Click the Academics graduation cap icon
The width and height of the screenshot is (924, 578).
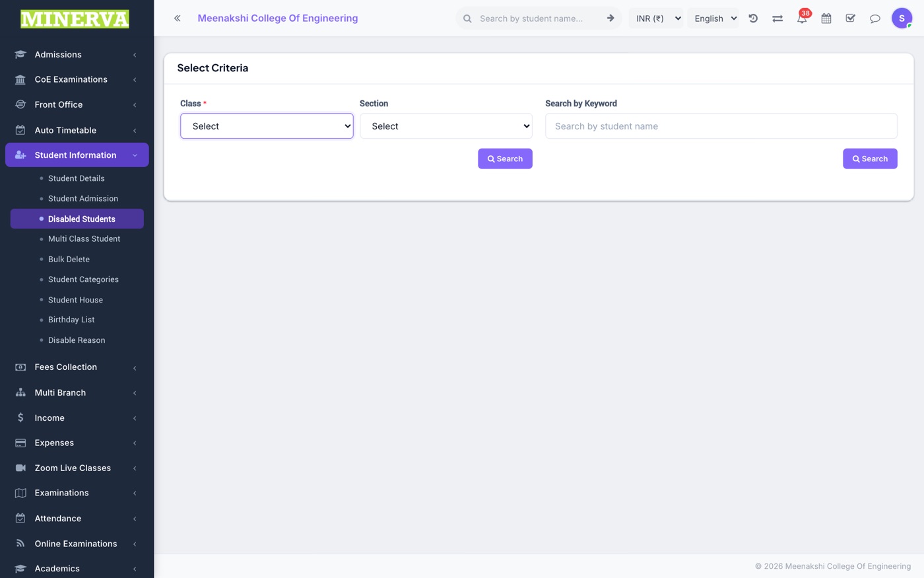[20, 569]
